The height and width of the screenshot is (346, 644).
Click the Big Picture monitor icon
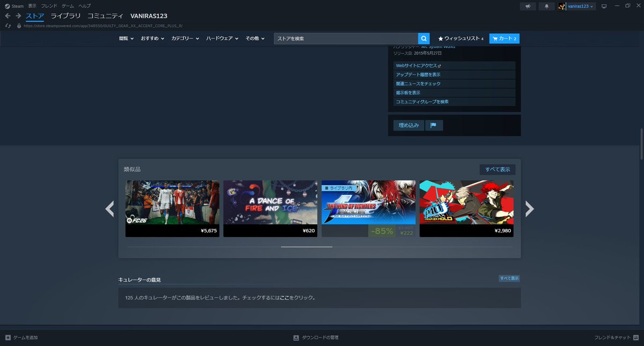click(x=604, y=6)
